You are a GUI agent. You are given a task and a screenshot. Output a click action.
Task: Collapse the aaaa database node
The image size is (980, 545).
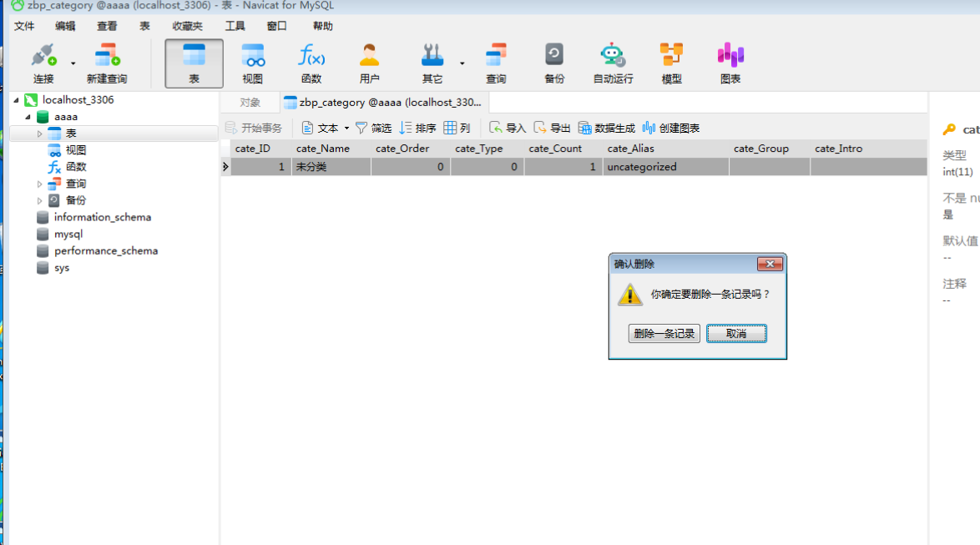(x=28, y=117)
